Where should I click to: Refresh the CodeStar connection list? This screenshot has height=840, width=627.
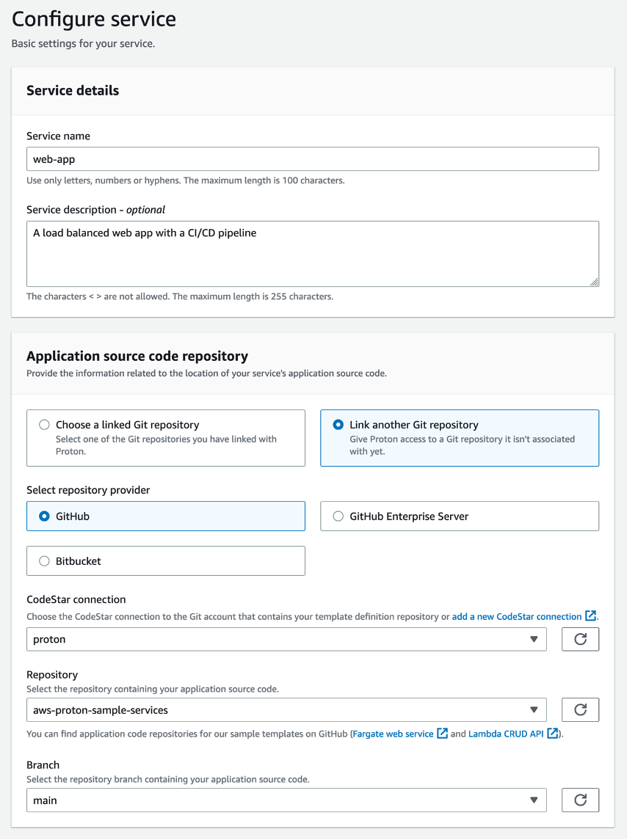(580, 639)
